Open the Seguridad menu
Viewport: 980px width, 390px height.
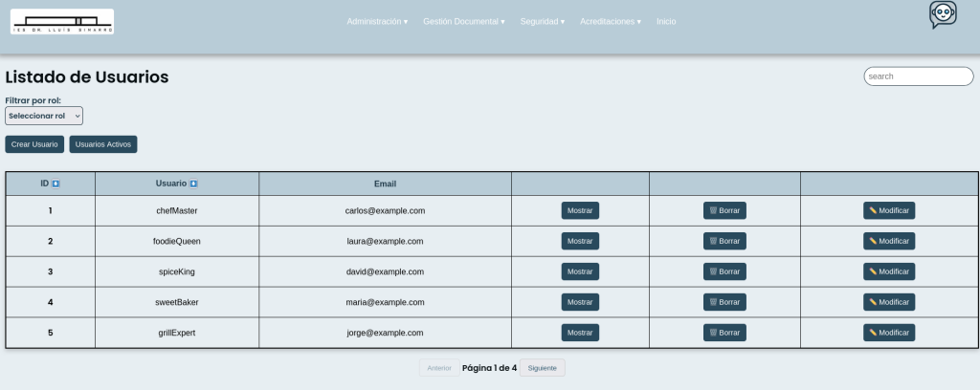[542, 21]
